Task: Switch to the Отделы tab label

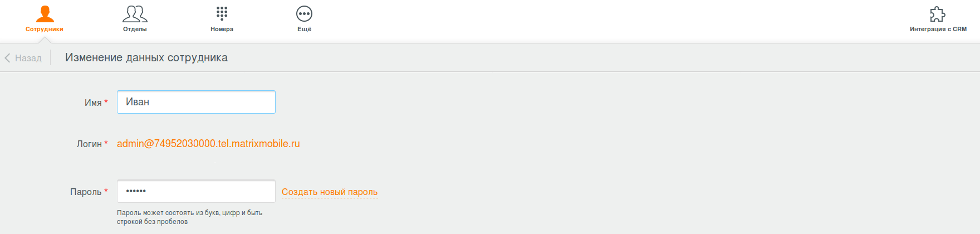Action: (135, 29)
